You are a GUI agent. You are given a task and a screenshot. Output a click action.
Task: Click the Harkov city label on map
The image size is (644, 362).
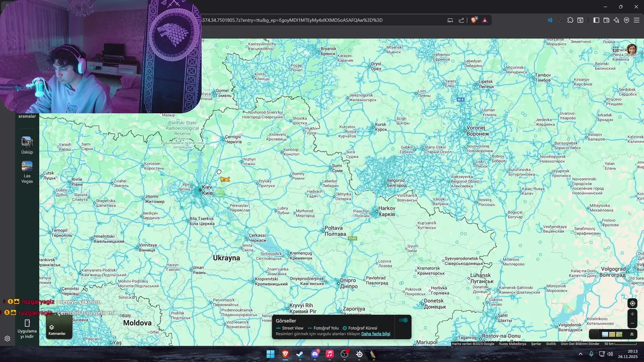click(387, 211)
